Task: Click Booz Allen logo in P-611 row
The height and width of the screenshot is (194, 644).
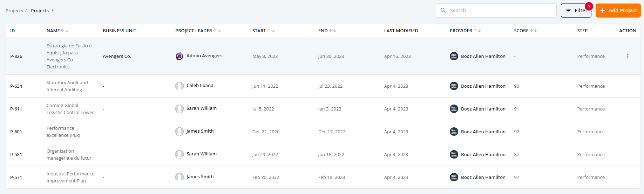Action: click(454, 109)
